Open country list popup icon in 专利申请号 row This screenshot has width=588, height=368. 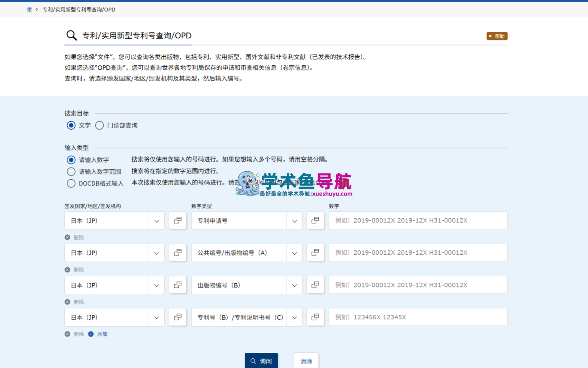[x=178, y=220]
